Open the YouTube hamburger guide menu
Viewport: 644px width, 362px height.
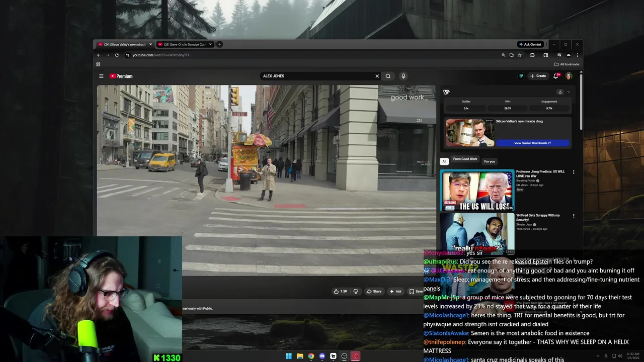[x=101, y=76]
